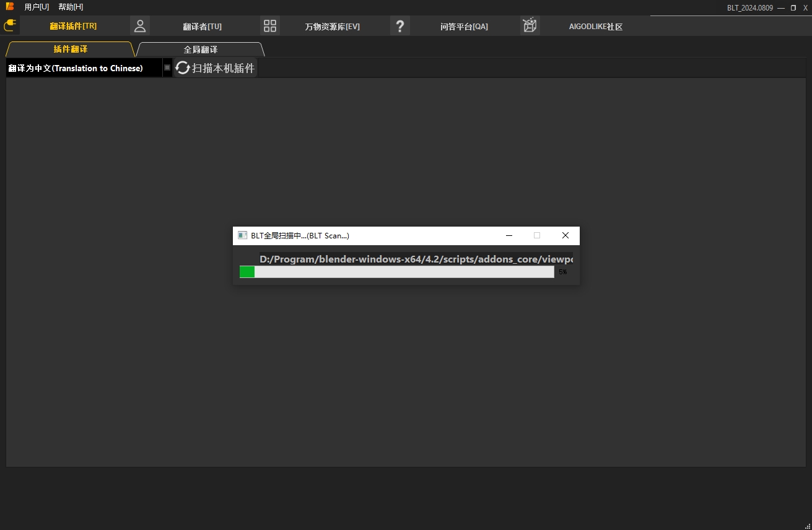Click the resize grip in window corner
Image resolution: width=812 pixels, height=530 pixels.
tap(808, 526)
